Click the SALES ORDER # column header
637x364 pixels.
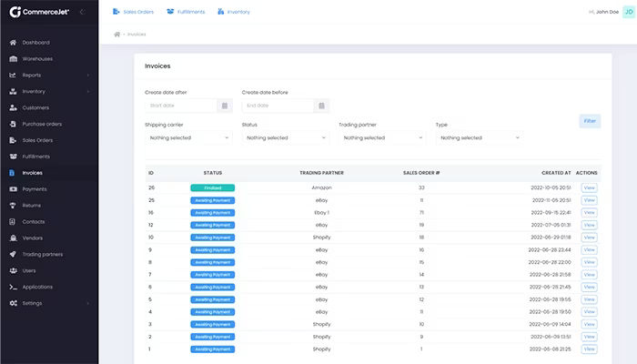tap(421, 173)
